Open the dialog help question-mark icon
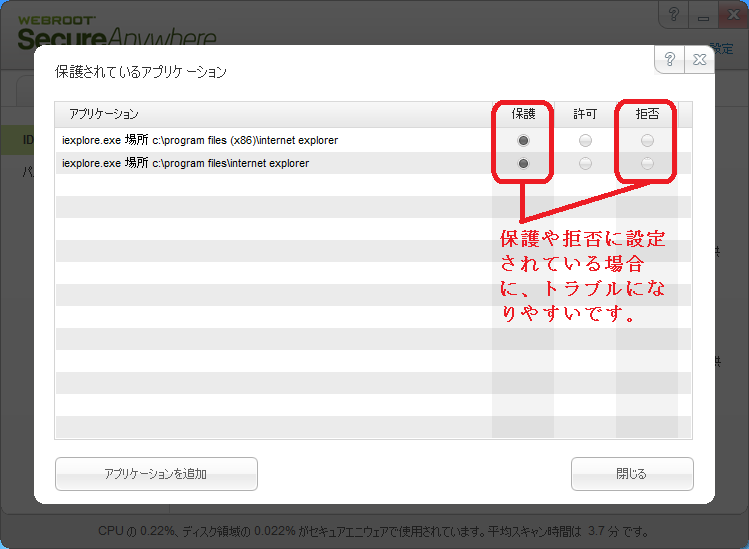Image resolution: width=749 pixels, height=549 pixels. pyautogui.click(x=670, y=60)
